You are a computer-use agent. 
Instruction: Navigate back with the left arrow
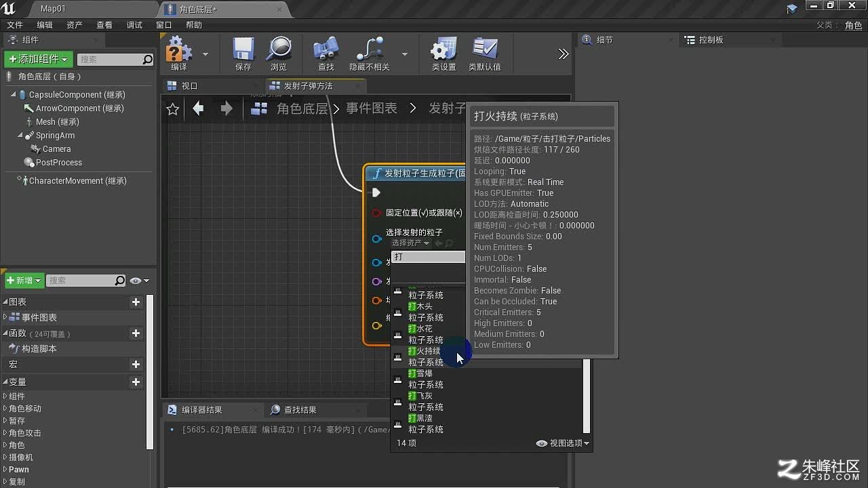(198, 108)
